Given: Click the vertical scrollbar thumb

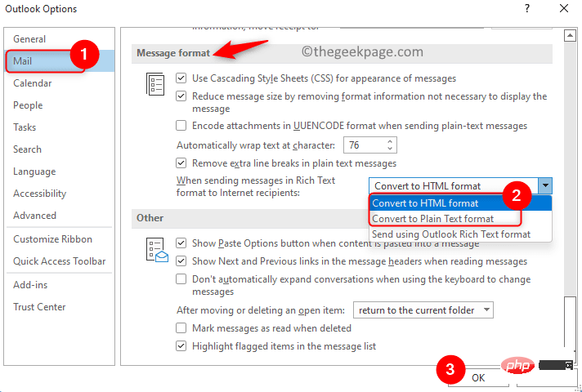Looking at the screenshot, I should point(570,322).
